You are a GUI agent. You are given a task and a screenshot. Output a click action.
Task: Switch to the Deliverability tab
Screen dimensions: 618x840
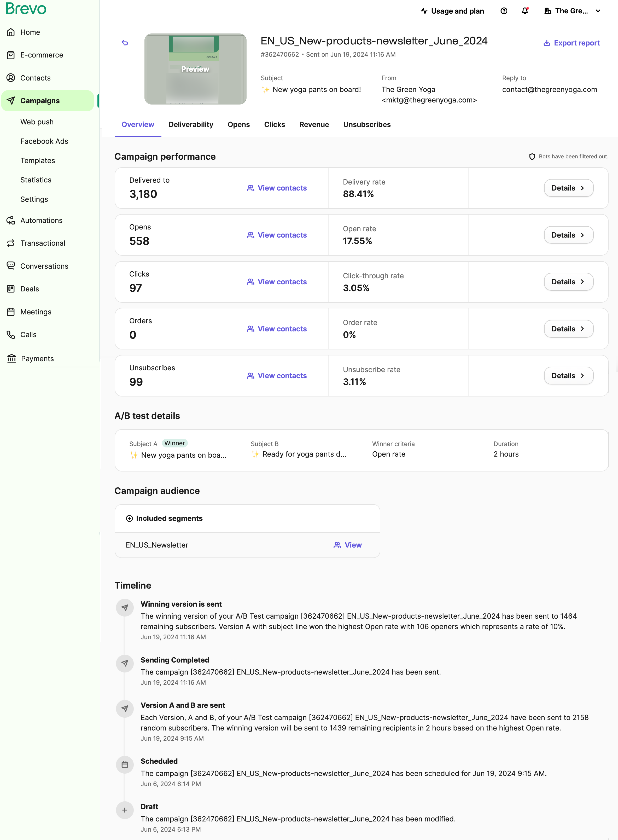coord(191,125)
